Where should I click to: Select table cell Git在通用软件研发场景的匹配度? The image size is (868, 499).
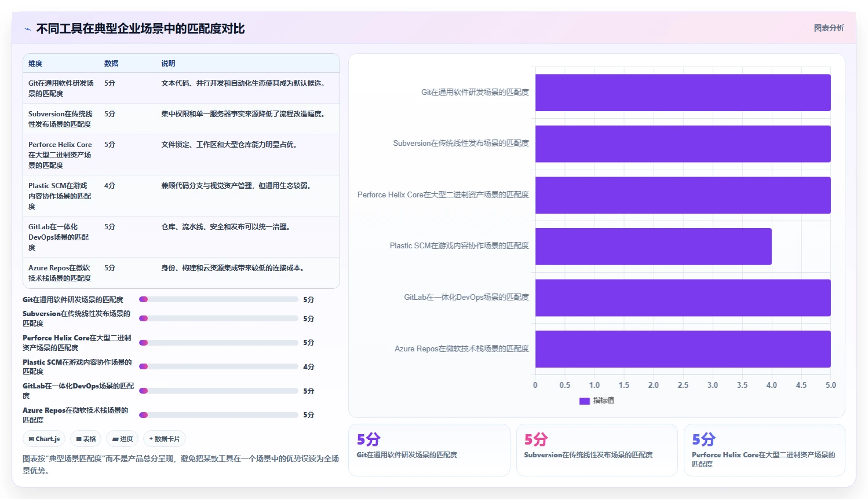pyautogui.click(x=61, y=88)
